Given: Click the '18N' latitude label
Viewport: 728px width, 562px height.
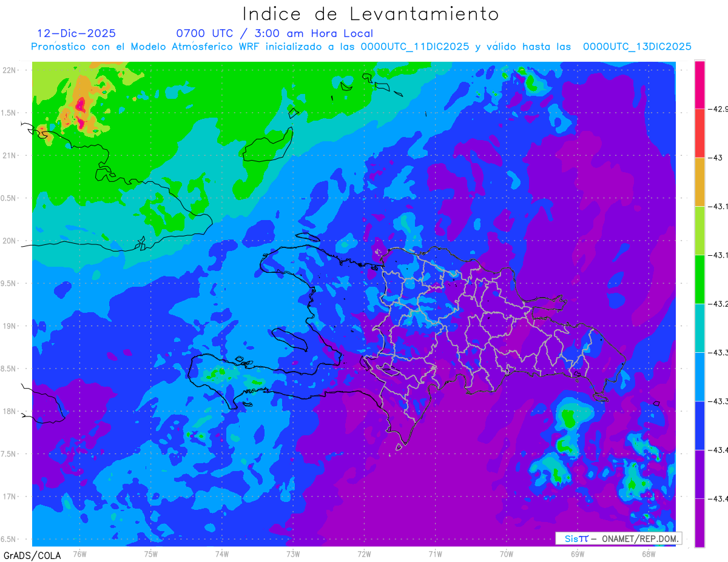Looking at the screenshot, I should click(9, 411).
